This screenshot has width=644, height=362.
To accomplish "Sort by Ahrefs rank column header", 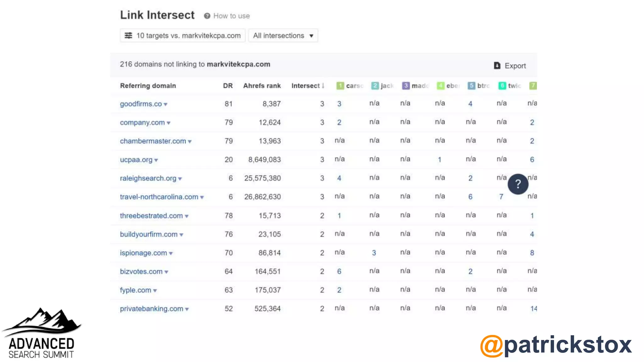I will tap(262, 86).
